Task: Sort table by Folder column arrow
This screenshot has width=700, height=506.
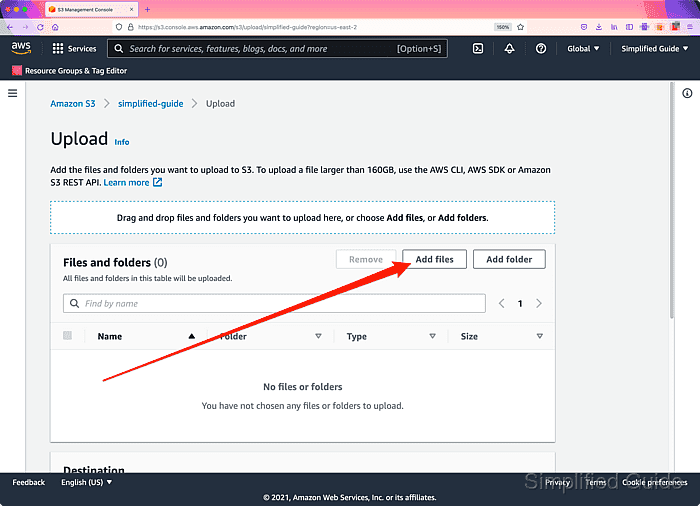Action: point(318,336)
